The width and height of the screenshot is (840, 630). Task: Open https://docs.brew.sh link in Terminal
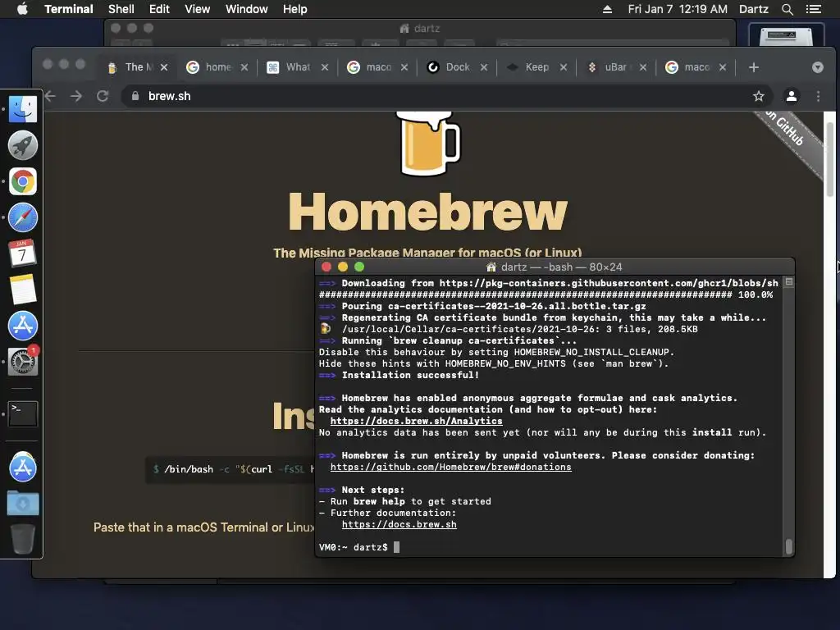pos(399,524)
